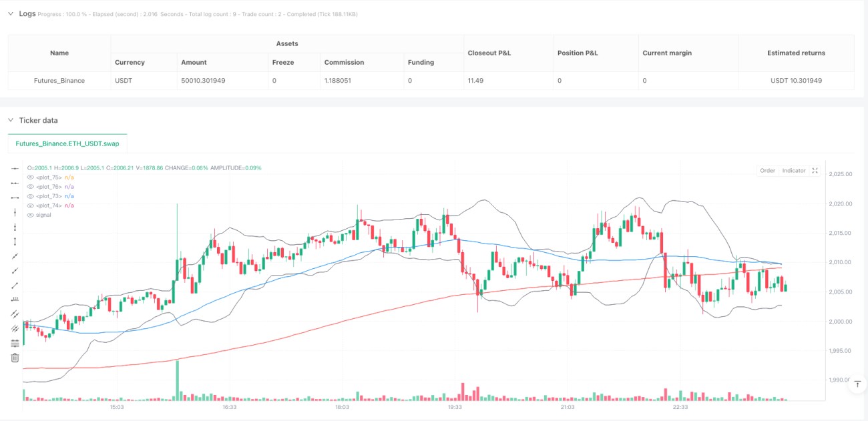Collapse the Ticker data section
The image size is (868, 421).
pos(10,120)
